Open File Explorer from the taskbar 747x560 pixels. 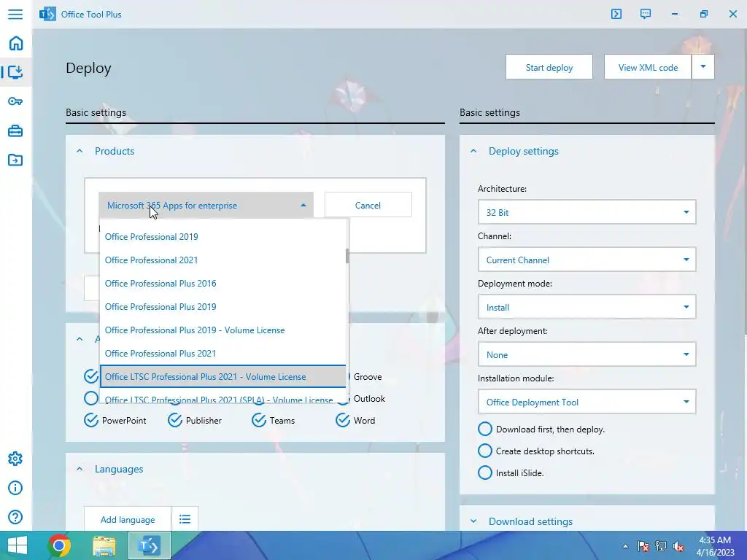(x=104, y=545)
